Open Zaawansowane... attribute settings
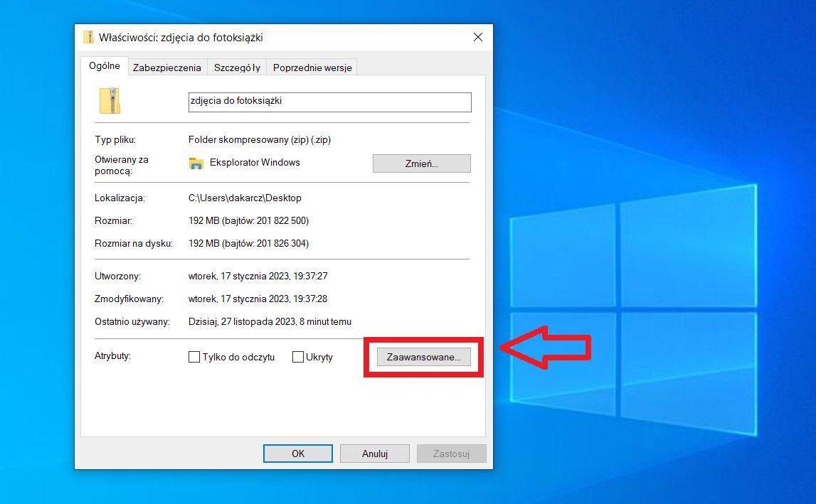The width and height of the screenshot is (816, 504). pos(423,357)
